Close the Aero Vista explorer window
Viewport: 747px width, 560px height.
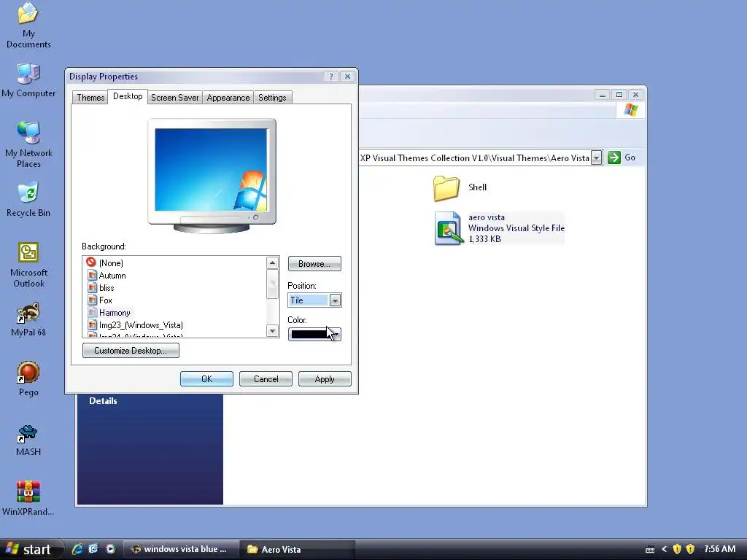coord(635,94)
